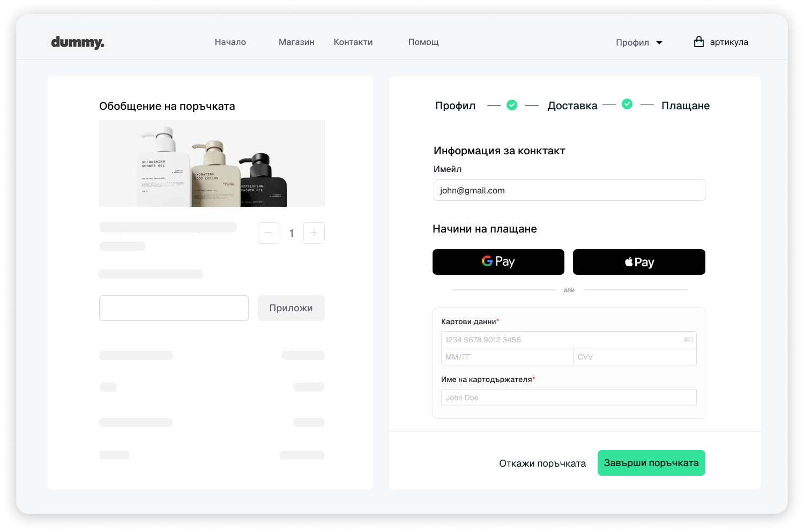The width and height of the screenshot is (804, 532).
Task: Open the Начало menu item
Action: [x=230, y=42]
